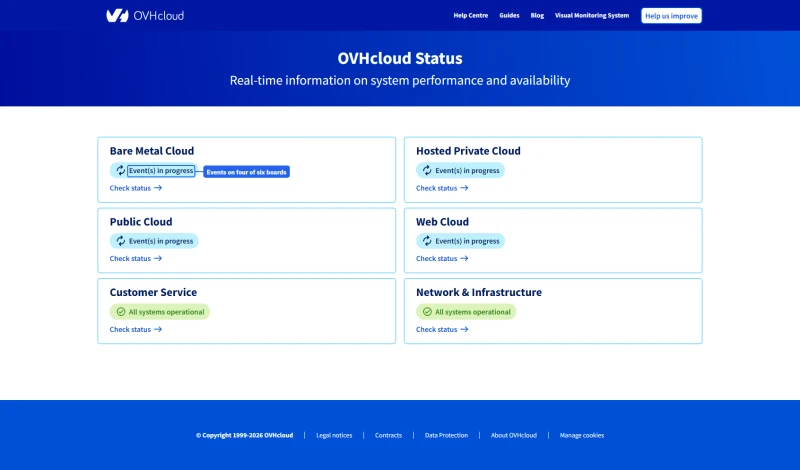Click the Public Cloud card title
The height and width of the screenshot is (470, 800).
141,222
